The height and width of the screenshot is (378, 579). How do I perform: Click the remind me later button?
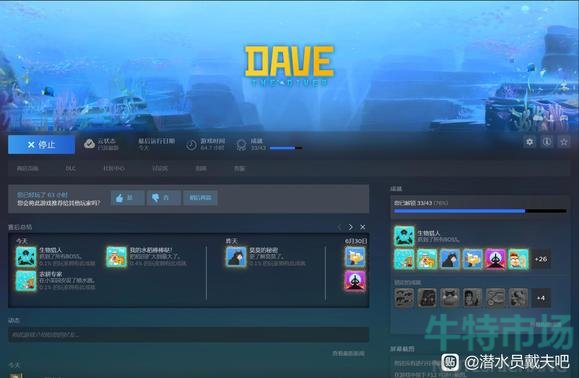coord(200,198)
